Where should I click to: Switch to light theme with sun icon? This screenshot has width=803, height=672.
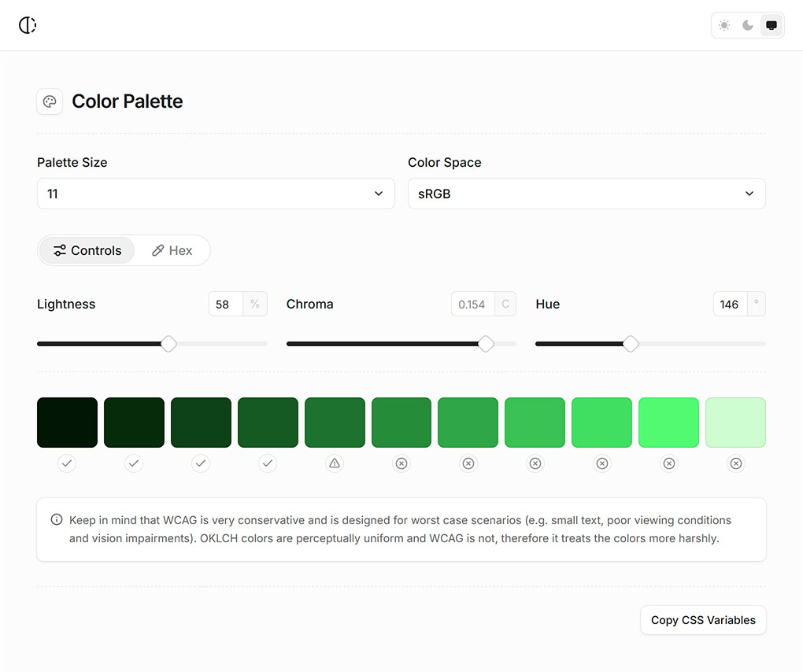(x=724, y=25)
